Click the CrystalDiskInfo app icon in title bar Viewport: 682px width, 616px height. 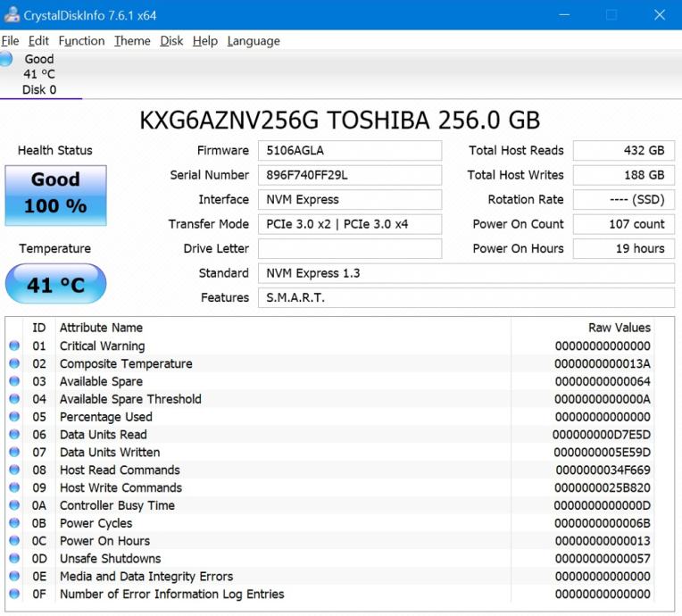coord(12,15)
